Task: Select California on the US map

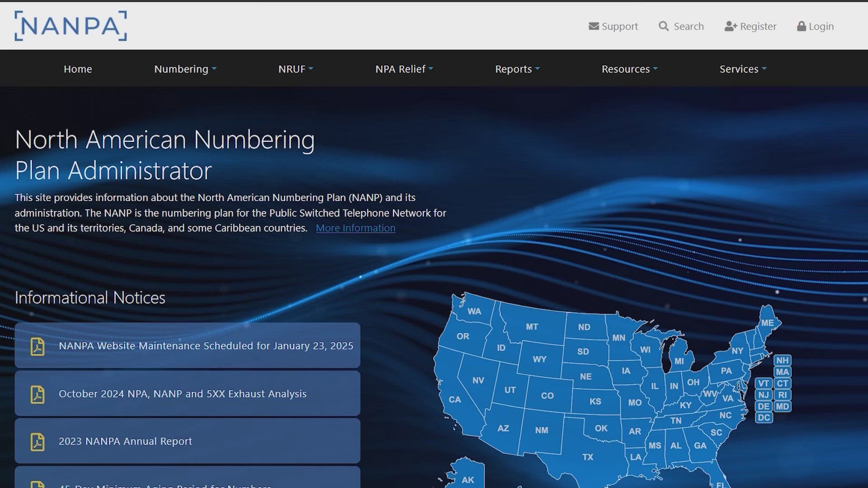Action: click(x=454, y=399)
